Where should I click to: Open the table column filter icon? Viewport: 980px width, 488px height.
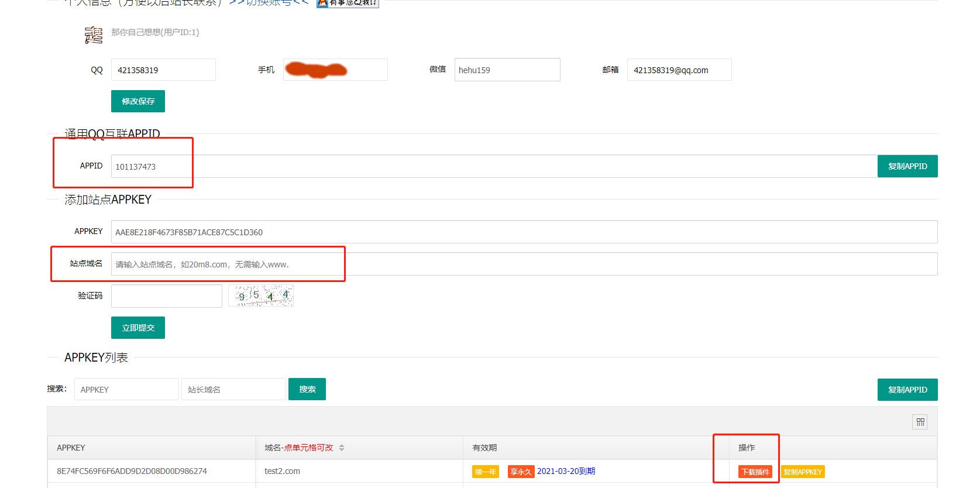point(920,422)
